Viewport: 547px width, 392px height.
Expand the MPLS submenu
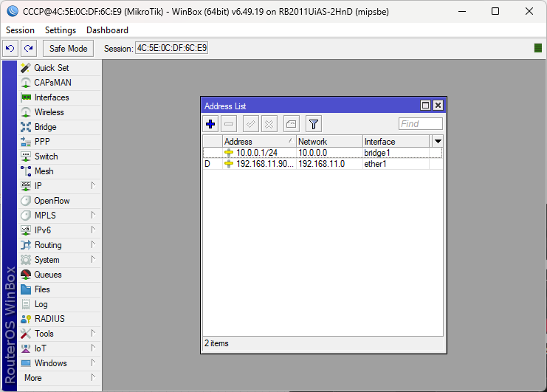click(59, 216)
